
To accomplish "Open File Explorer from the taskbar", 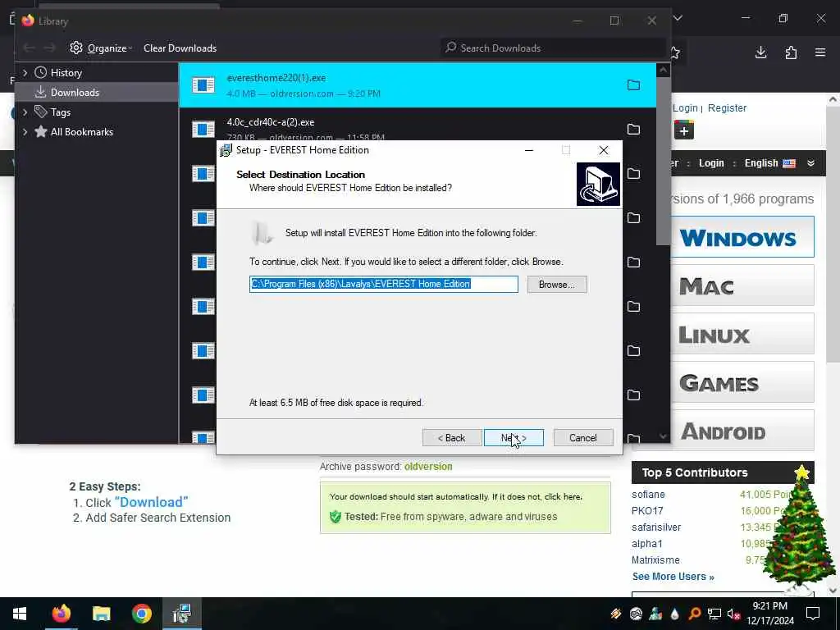I will coord(101,614).
